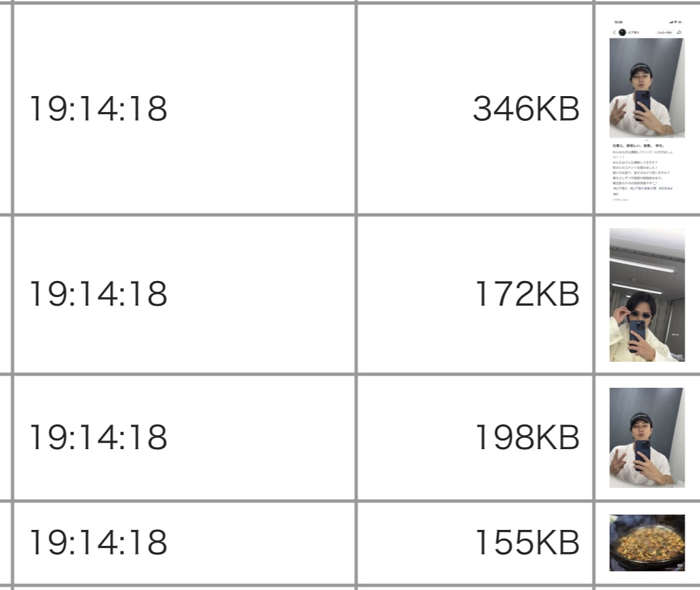Click the follow button in the first thumbnail

tap(664, 33)
